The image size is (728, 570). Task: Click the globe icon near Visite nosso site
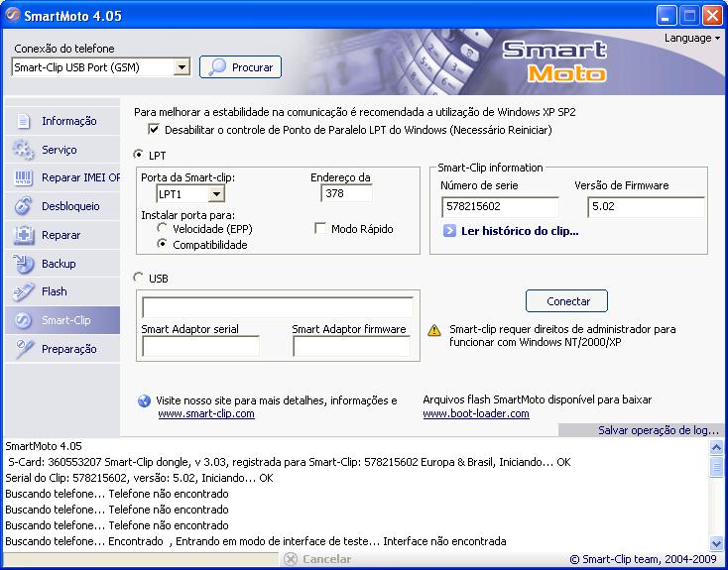coord(145,400)
